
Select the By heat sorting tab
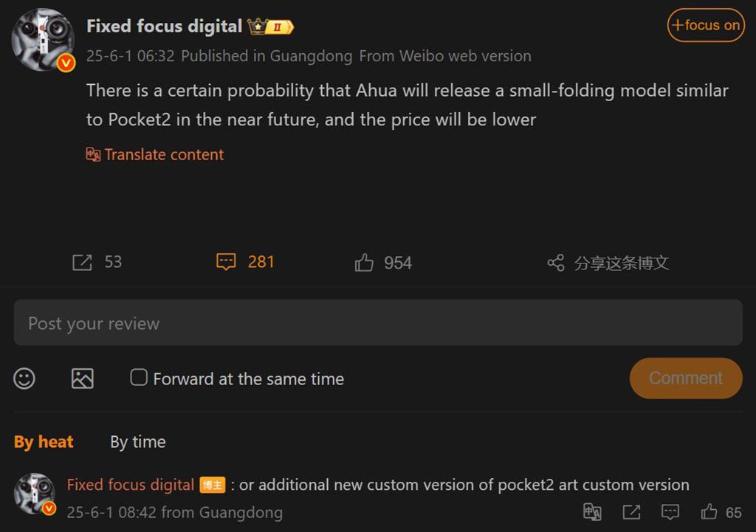coord(44,442)
